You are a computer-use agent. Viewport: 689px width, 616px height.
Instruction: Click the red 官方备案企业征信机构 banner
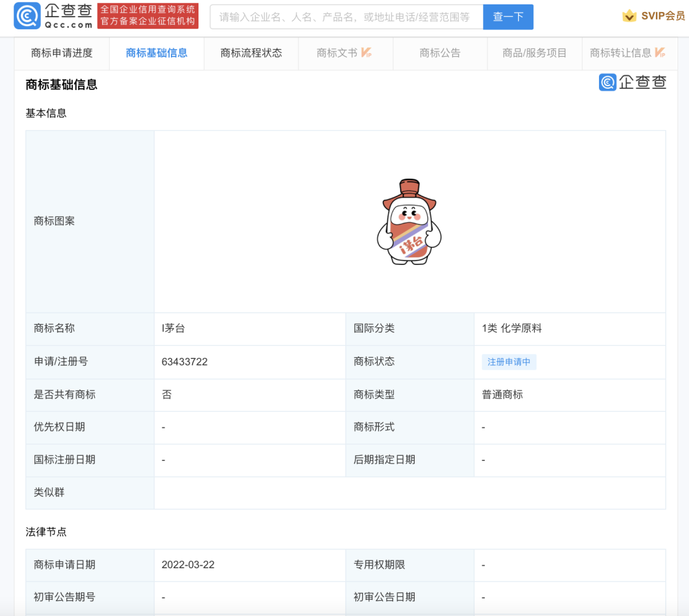click(148, 16)
